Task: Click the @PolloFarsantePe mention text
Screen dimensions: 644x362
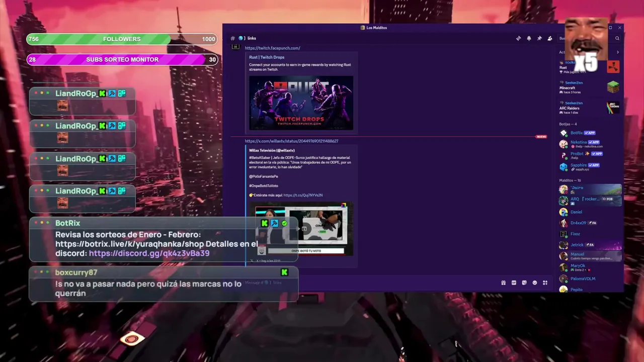Action: pyautogui.click(x=264, y=176)
